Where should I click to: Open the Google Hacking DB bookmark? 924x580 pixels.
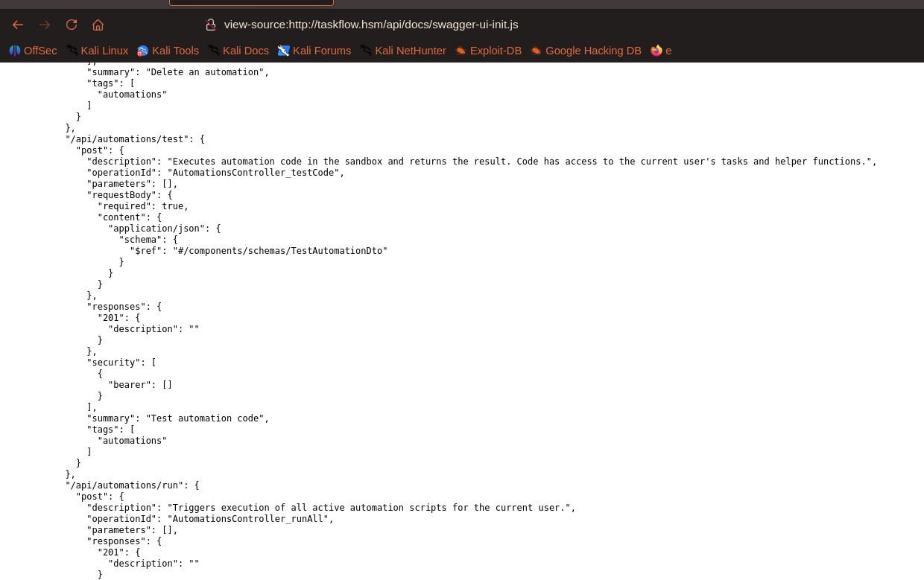pyautogui.click(x=586, y=51)
